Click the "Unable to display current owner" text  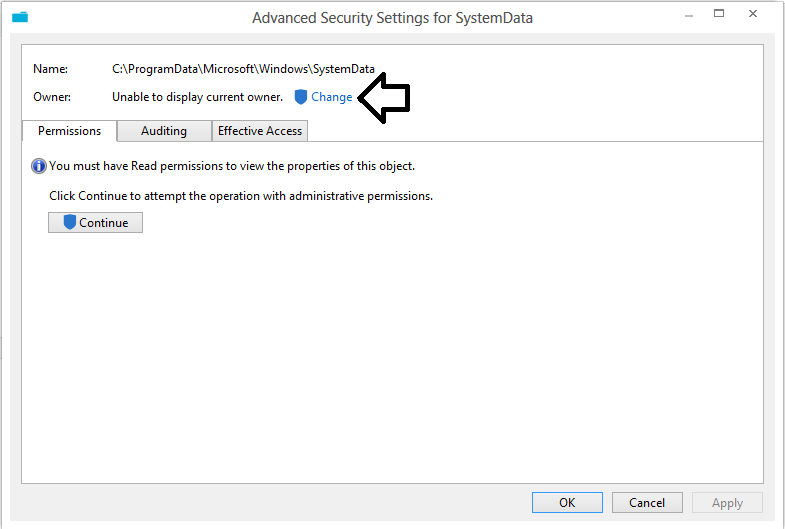[197, 97]
